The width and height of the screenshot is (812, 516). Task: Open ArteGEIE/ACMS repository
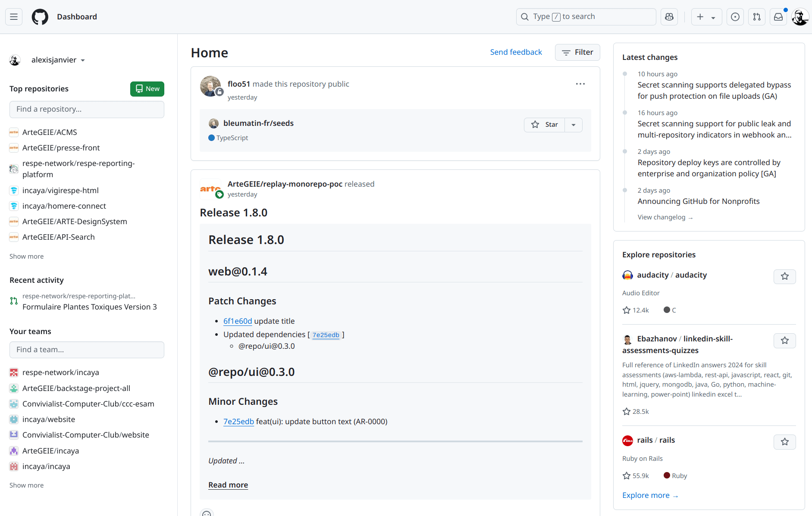50,132
